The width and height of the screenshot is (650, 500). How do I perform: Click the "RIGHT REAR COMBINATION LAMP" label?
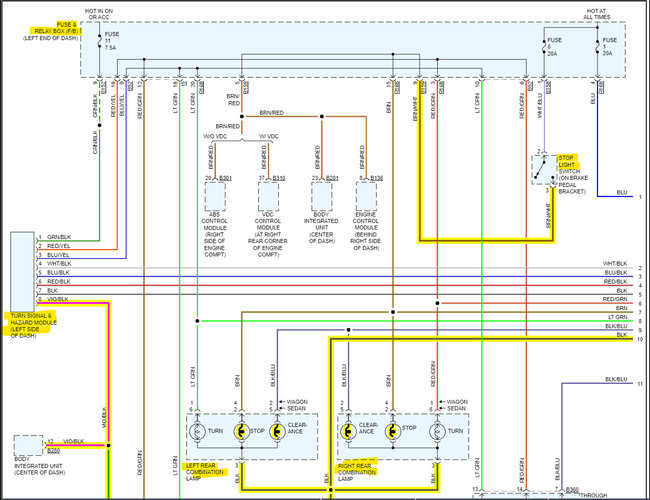[x=357, y=472]
